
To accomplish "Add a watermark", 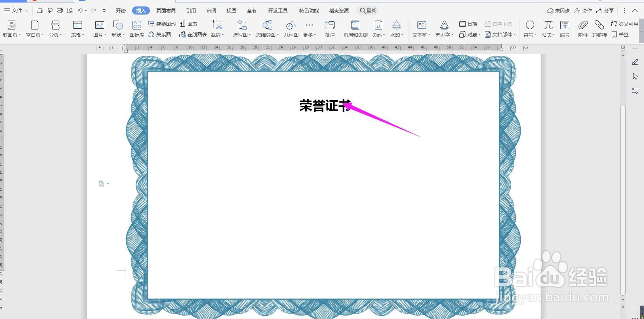I will 397,29.
